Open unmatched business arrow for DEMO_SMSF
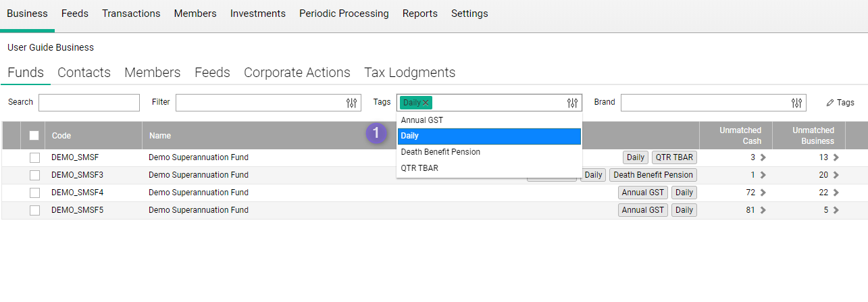 pos(836,157)
